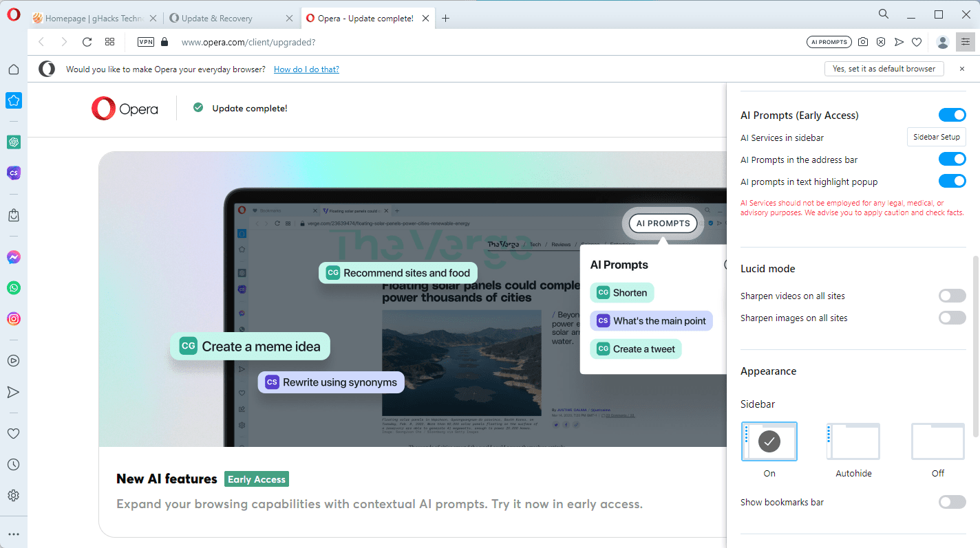The height and width of the screenshot is (548, 980).
Task: Open the Shopping corner sidebar icon
Action: point(14,215)
